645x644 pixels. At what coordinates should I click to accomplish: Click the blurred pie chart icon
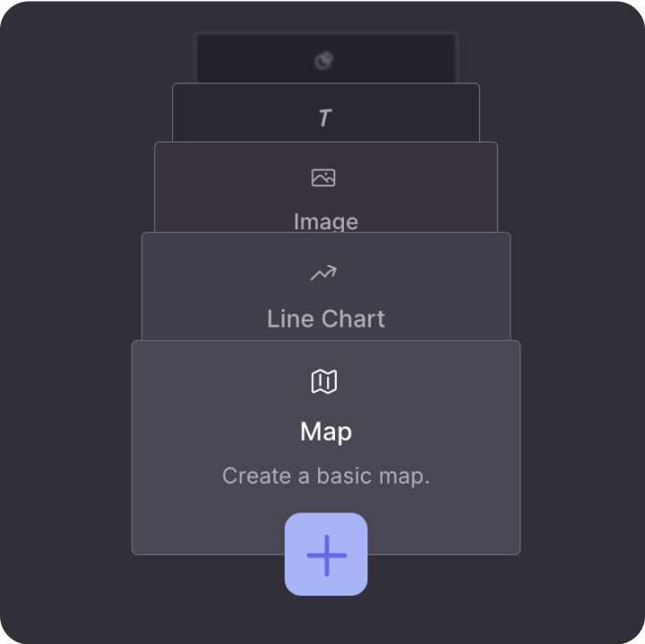(x=324, y=61)
